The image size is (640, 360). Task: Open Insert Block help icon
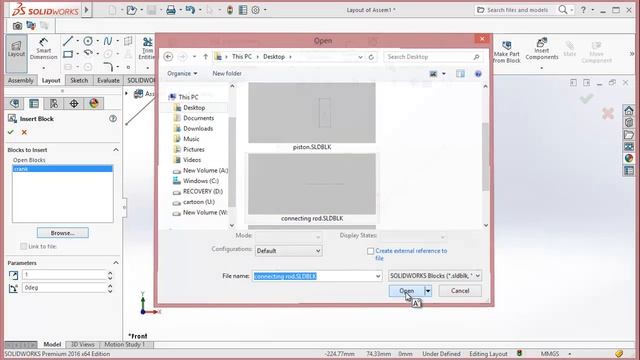113,119
